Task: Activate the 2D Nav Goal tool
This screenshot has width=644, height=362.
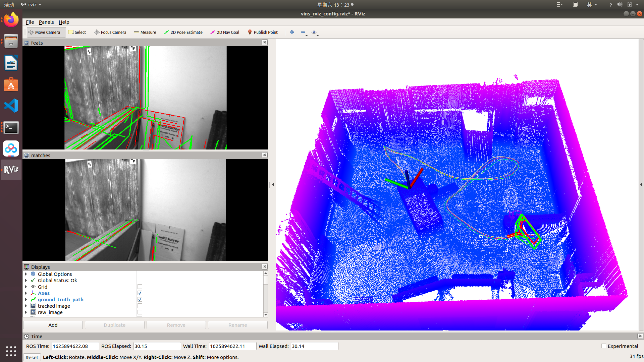Action: 224,32
